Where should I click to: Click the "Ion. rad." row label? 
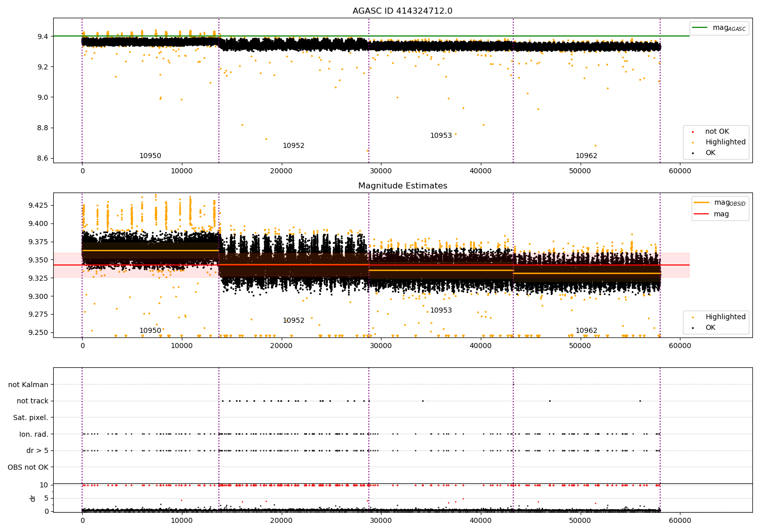pyautogui.click(x=33, y=435)
